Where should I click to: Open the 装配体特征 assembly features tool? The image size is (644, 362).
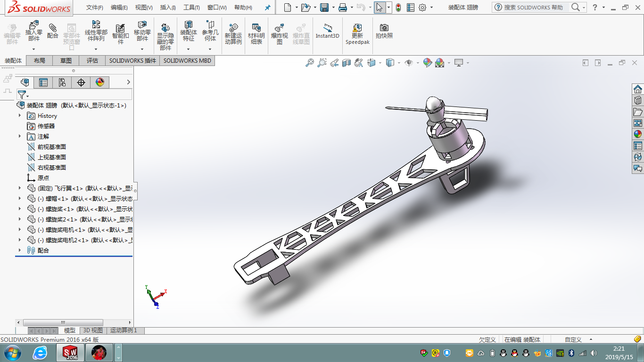[x=189, y=31]
